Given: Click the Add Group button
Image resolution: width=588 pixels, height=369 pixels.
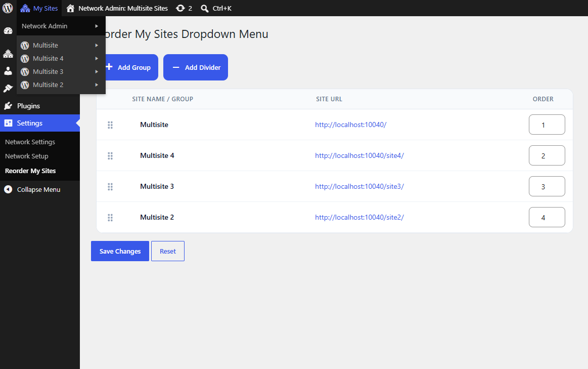Looking at the screenshot, I should coord(128,67).
